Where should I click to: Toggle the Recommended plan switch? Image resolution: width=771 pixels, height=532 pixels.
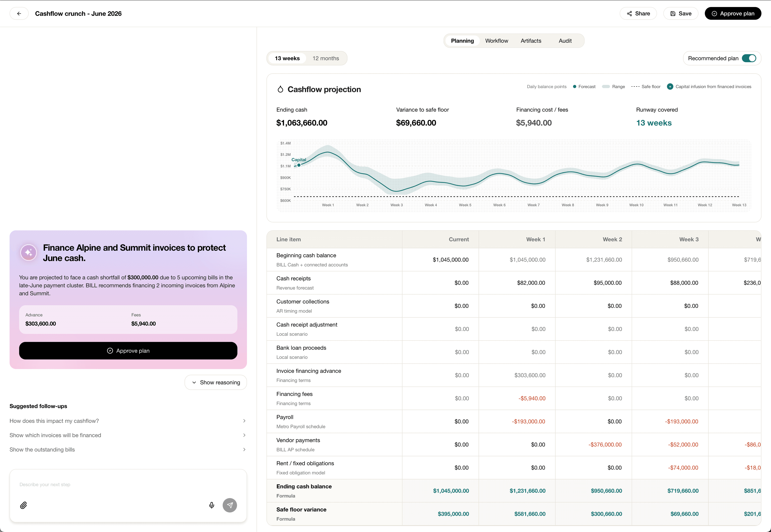[749, 58]
